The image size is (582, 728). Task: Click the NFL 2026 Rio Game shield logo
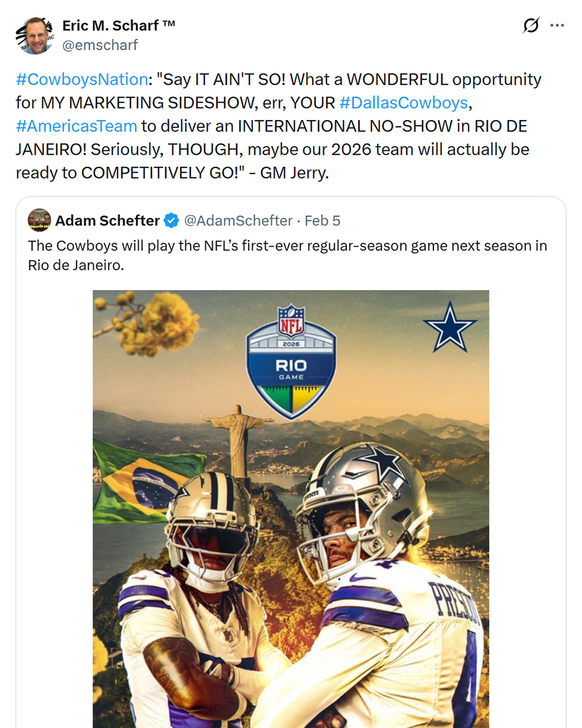pyautogui.click(x=291, y=360)
